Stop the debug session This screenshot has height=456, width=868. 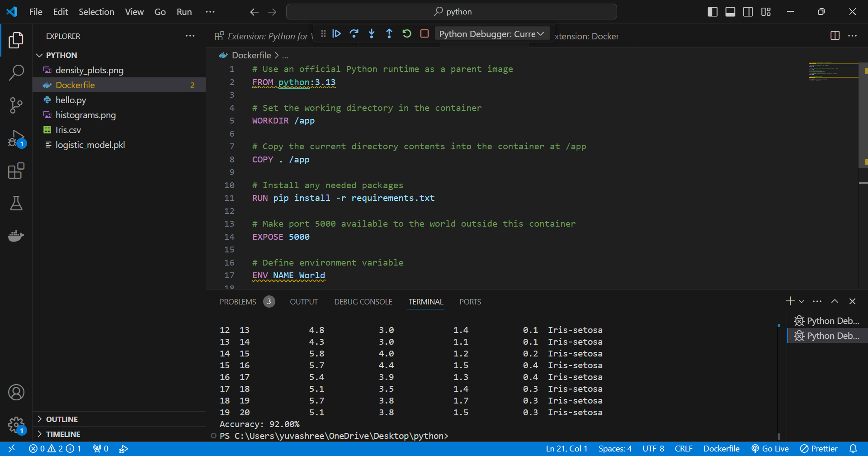click(x=425, y=33)
